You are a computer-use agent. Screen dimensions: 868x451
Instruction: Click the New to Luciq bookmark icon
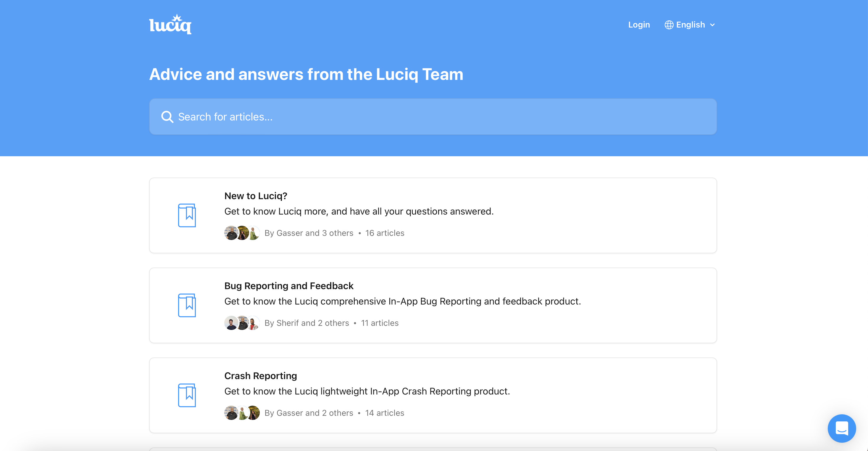(187, 215)
